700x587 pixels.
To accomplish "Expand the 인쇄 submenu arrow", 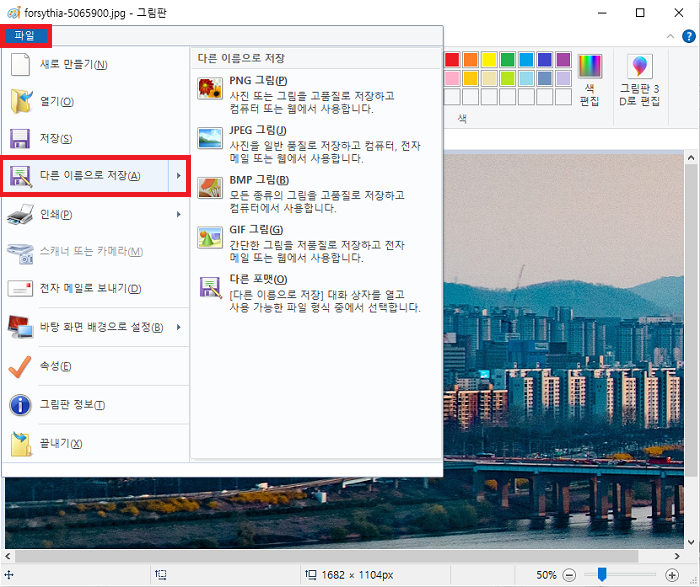I will point(179,215).
